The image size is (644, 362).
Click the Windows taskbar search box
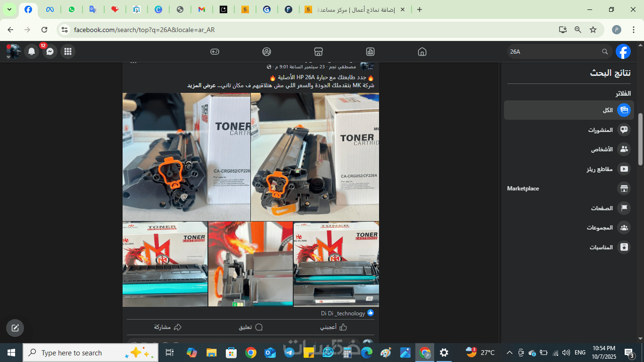(91, 353)
